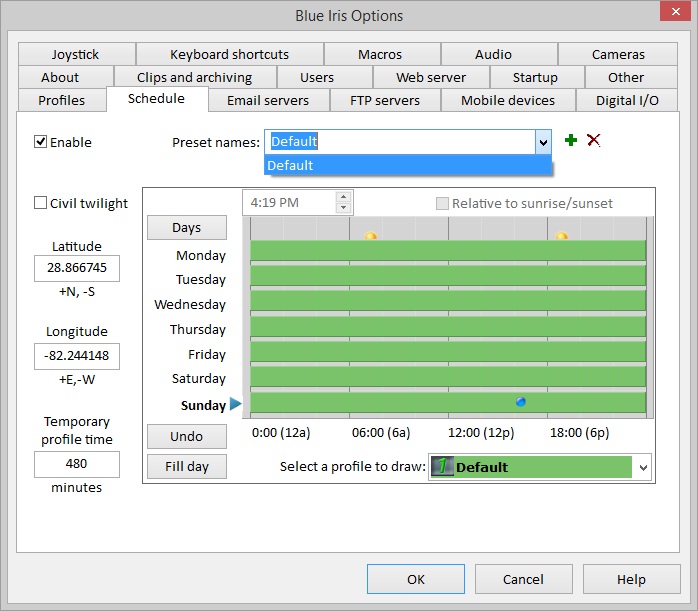Click the Undo button
The height and width of the screenshot is (611, 698).
coord(187,436)
